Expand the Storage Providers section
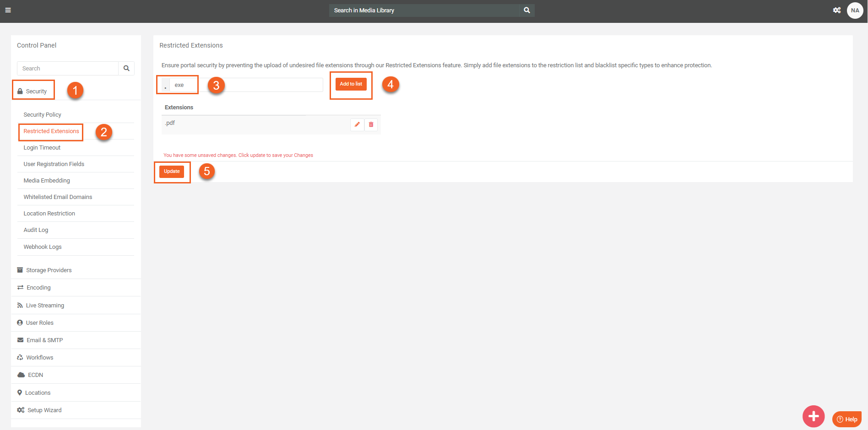Screen dimensions: 868x430 pos(49,270)
